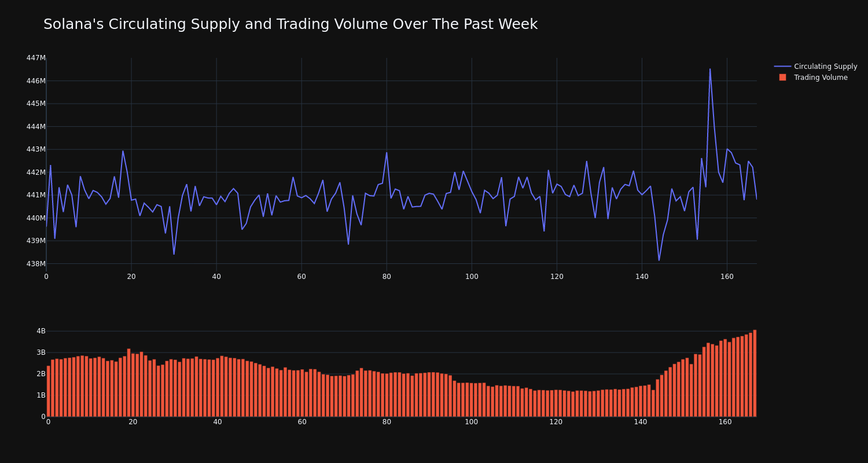Screen dimensions: 868x463
Task: Click the 439M y-axis label
Action: 36,241
